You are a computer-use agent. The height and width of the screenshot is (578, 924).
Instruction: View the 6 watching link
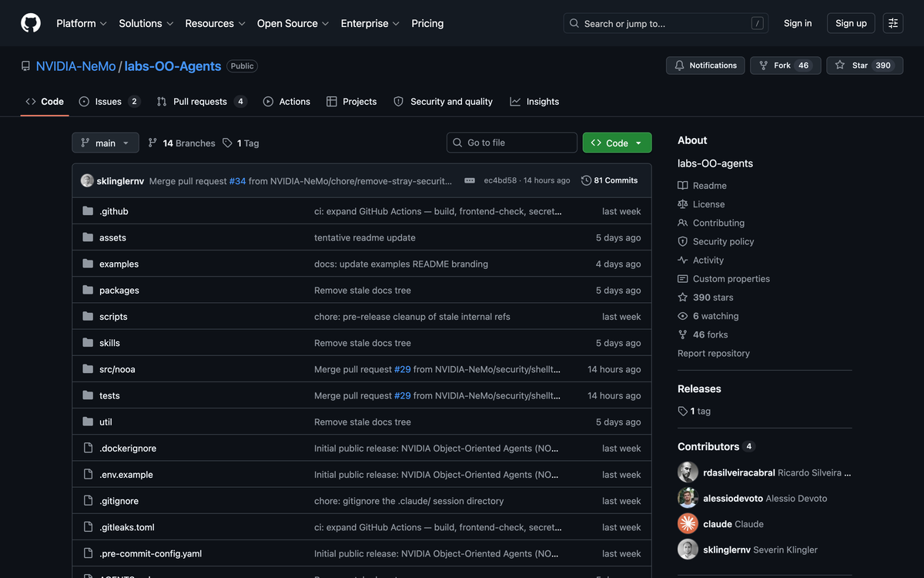[708, 316]
